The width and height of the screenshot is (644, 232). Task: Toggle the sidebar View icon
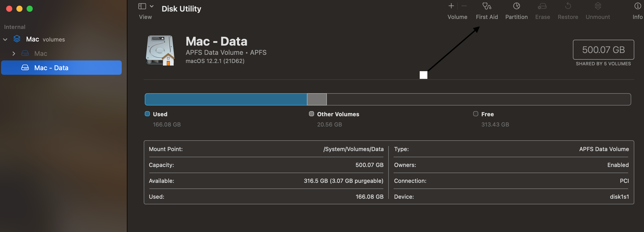[x=142, y=6]
